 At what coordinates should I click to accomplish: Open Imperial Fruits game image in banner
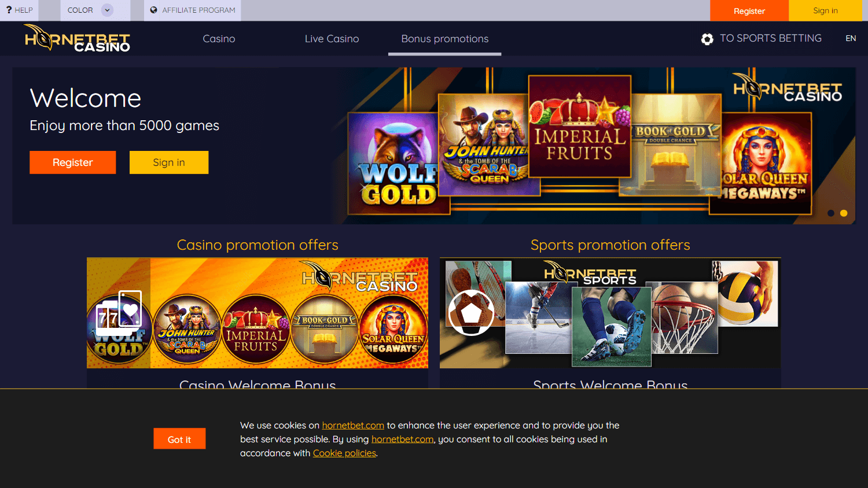579,126
